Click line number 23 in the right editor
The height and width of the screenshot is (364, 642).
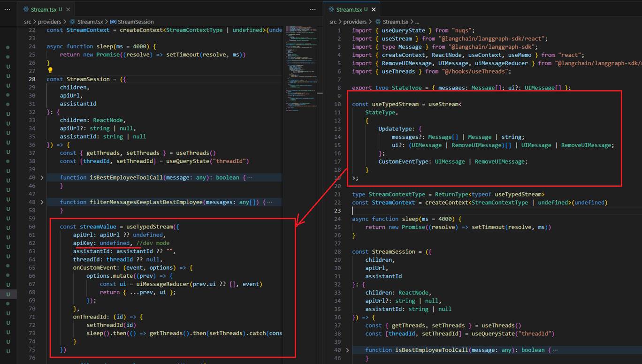pyautogui.click(x=338, y=211)
